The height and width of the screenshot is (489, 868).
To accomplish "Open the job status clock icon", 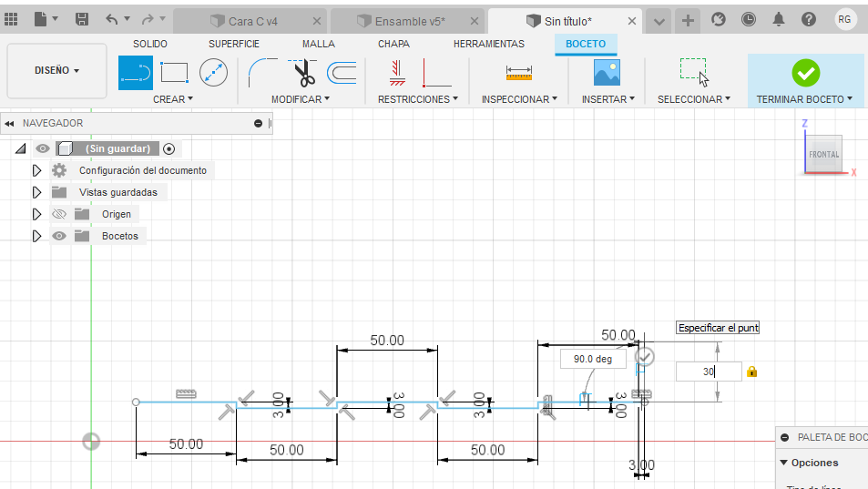I will [x=749, y=20].
